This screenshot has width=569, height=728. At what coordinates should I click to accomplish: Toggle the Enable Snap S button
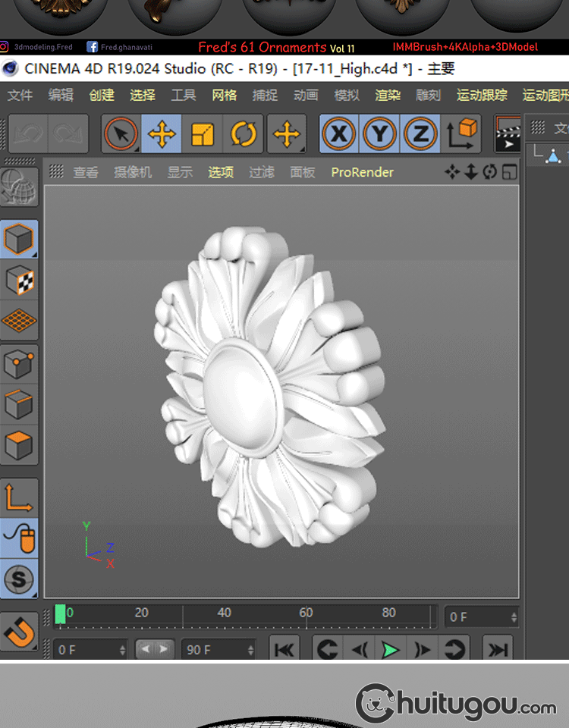[x=19, y=581]
